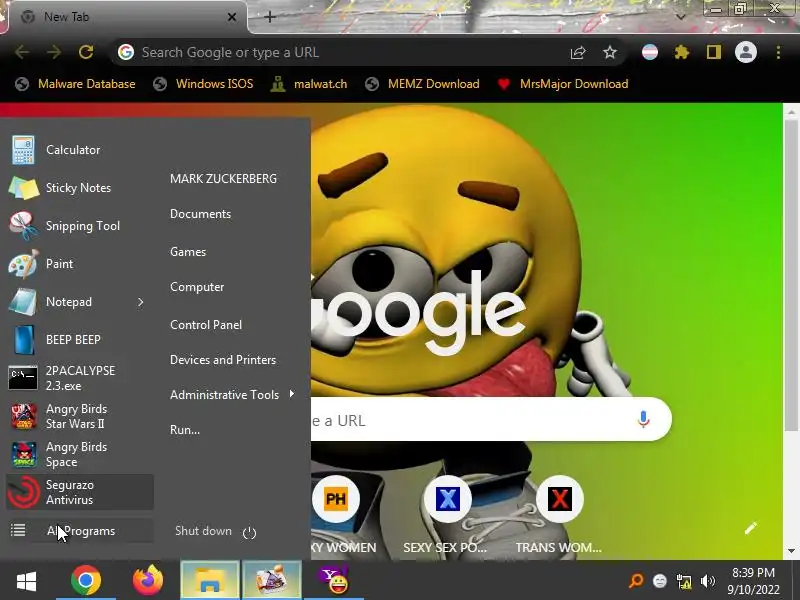Bookmark this tab with star icon
800x600 pixels.
610,52
